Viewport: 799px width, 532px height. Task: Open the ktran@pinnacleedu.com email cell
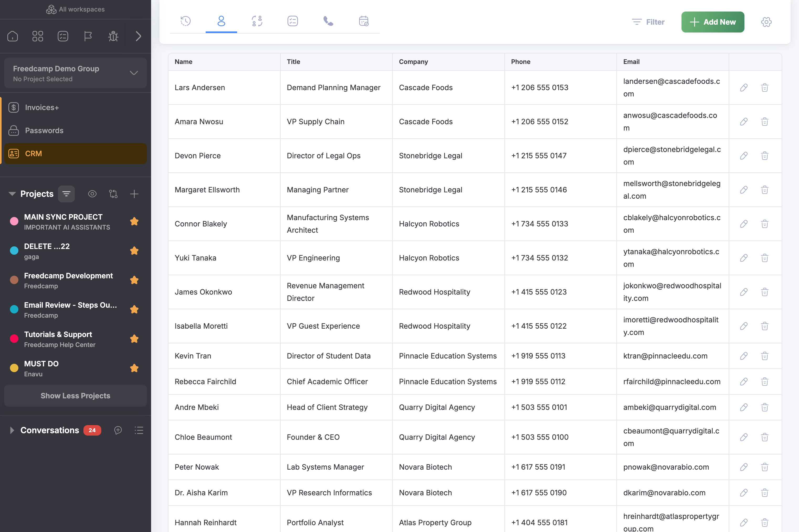click(673, 356)
